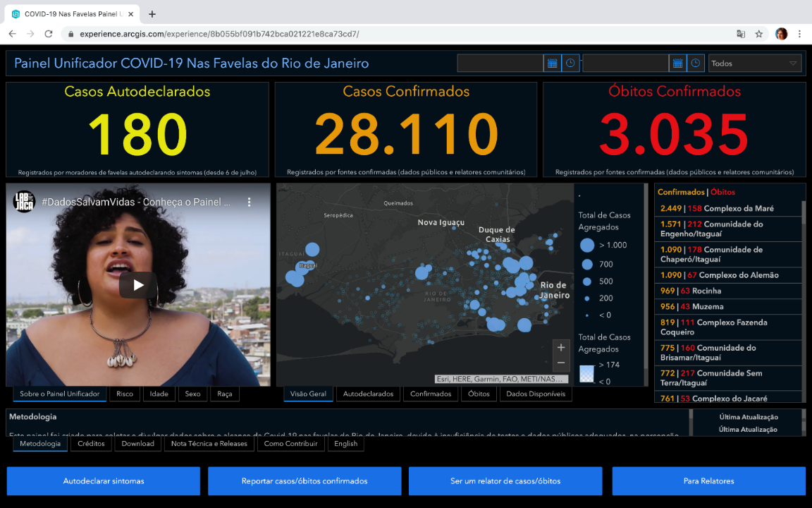Open the Download tab
This screenshot has height=508, width=812.
[137, 444]
